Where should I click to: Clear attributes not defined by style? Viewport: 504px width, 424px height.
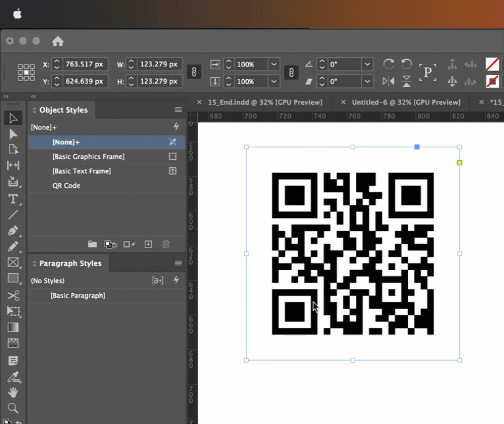(111, 244)
